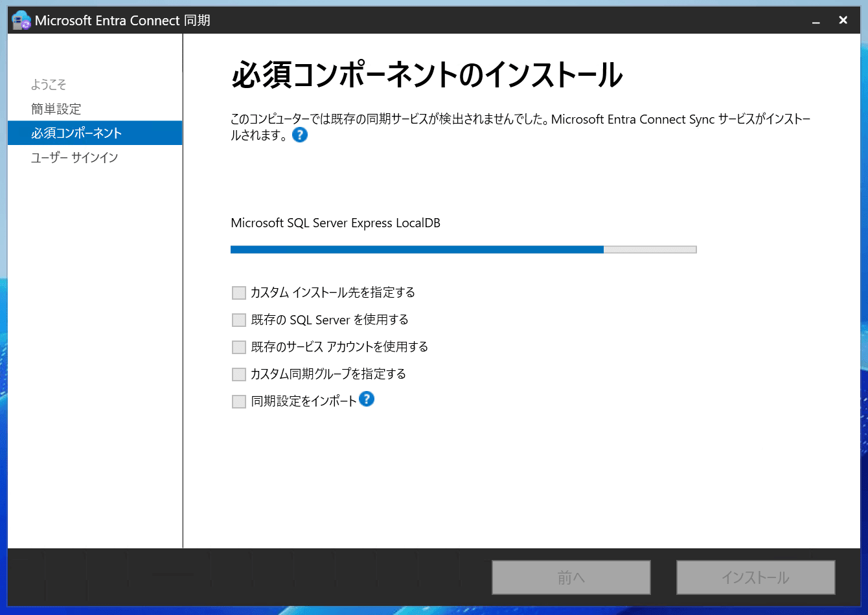Toggle カスタム同期グループを指定する checkbox
Viewport: 868px width, 615px height.
[x=239, y=374]
